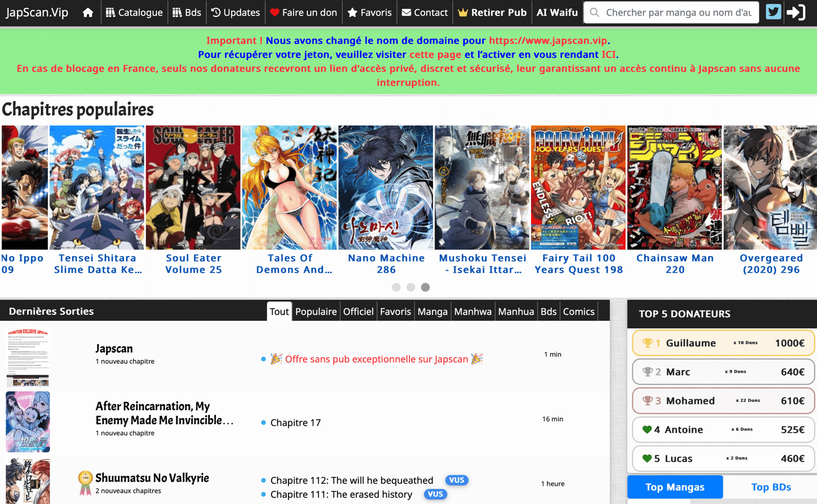Click the AI Waifu menu item
The width and height of the screenshot is (817, 504).
(x=557, y=13)
